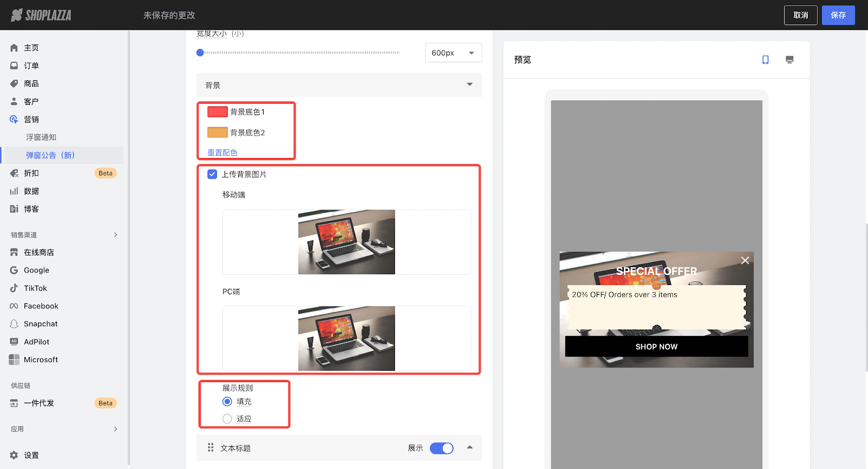Collapse the 背景 section arrow

coord(470,85)
